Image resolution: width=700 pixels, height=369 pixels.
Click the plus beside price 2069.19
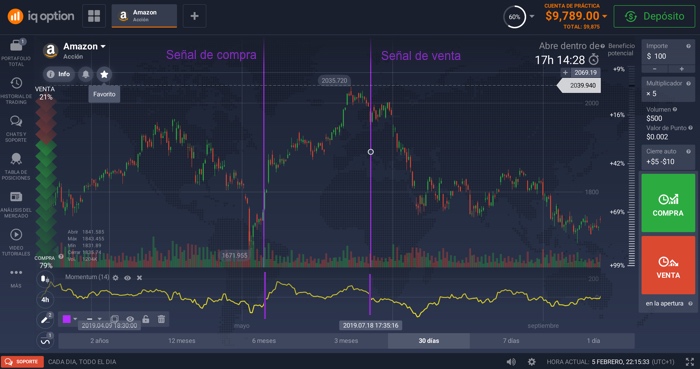pos(565,72)
